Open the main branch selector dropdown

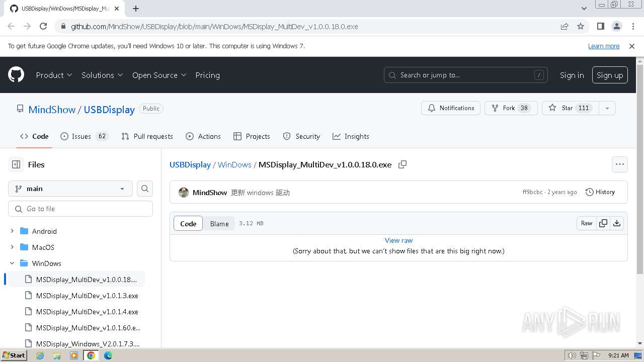70,189
